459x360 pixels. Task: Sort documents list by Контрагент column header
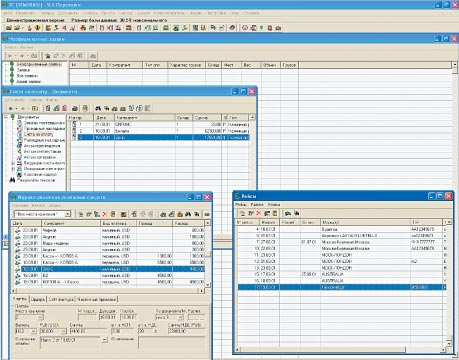tap(145, 118)
